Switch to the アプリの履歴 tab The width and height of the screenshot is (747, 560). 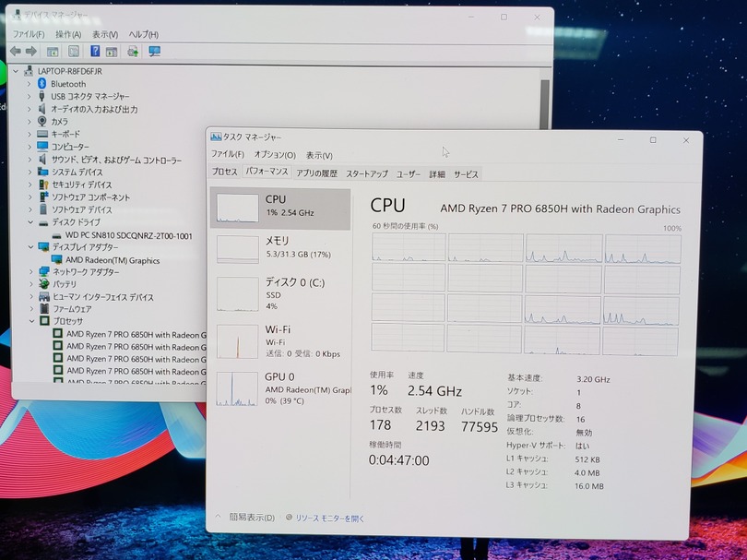click(317, 173)
